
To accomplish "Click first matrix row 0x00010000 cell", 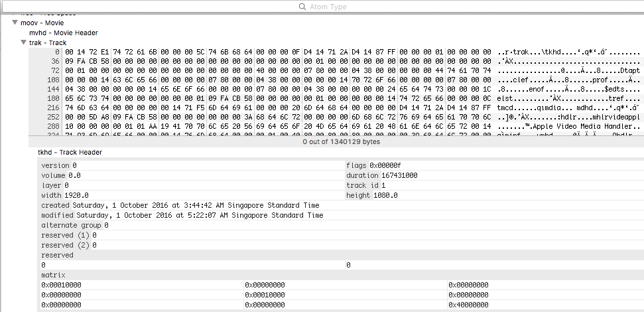I will (x=61, y=285).
